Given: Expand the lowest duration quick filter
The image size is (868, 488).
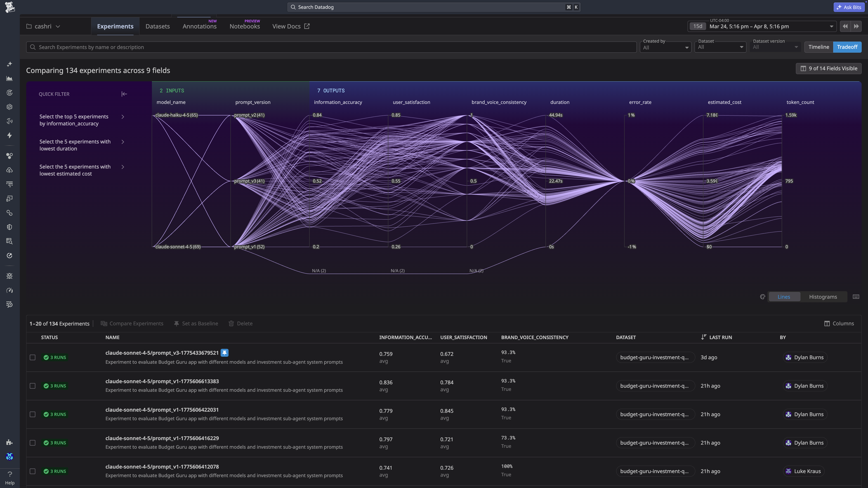Looking at the screenshot, I should coord(123,142).
